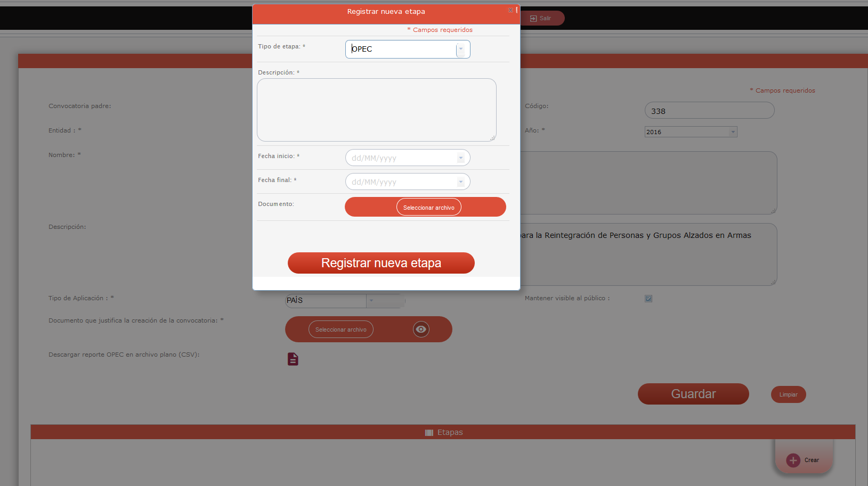Toggle Mantener visible al público checkbox
The height and width of the screenshot is (486, 868).
[x=648, y=299]
